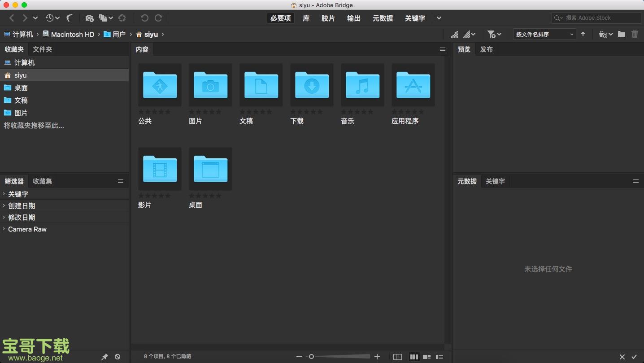Open the 内容 panel menu icon
Viewport: 644px width, 363px height.
coord(443,49)
